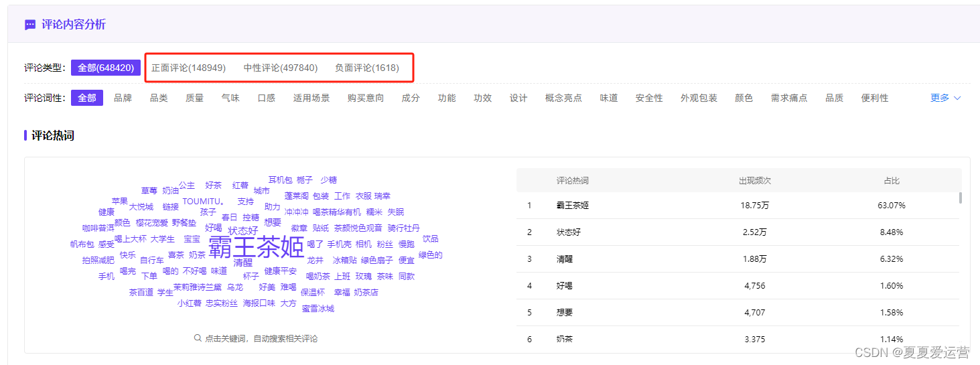Click 茉莉雅诗兰黛 in the word cloud
Image resolution: width=980 pixels, height=365 pixels.
pos(197,287)
